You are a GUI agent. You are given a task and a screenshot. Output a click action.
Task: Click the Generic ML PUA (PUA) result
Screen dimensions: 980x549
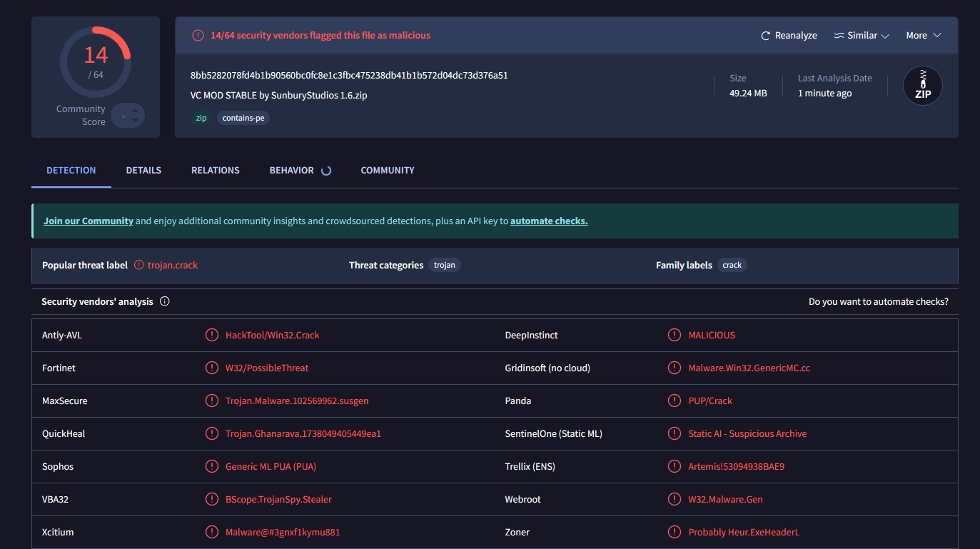pyautogui.click(x=271, y=466)
